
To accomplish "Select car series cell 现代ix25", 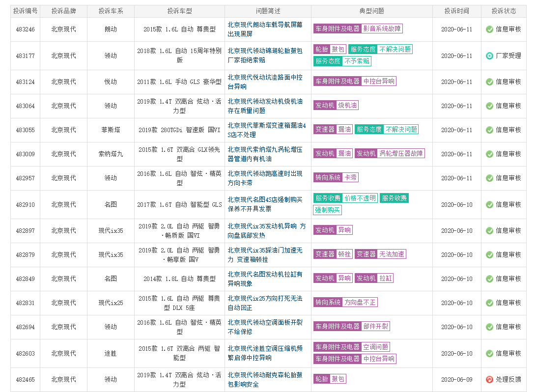I will click(x=111, y=303).
